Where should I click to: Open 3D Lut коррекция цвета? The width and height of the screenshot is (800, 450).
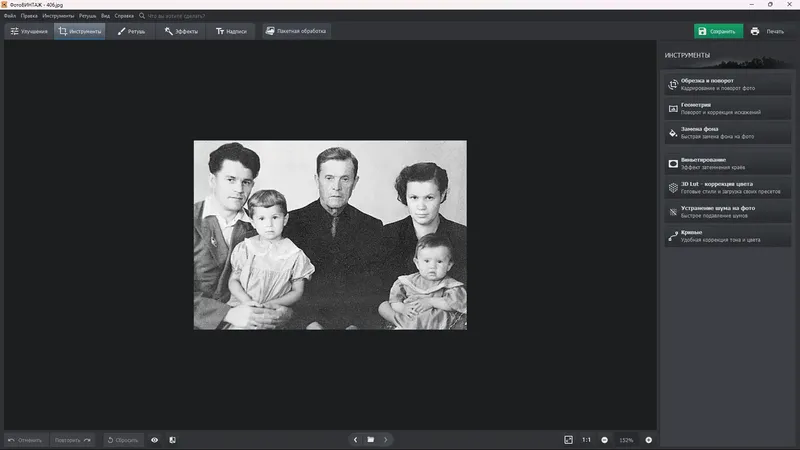[x=728, y=188]
